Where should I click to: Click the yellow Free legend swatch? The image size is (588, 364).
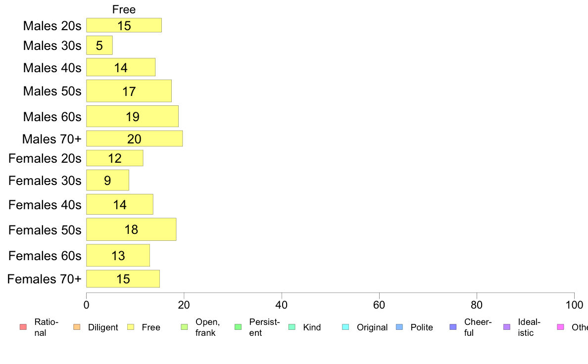click(131, 327)
